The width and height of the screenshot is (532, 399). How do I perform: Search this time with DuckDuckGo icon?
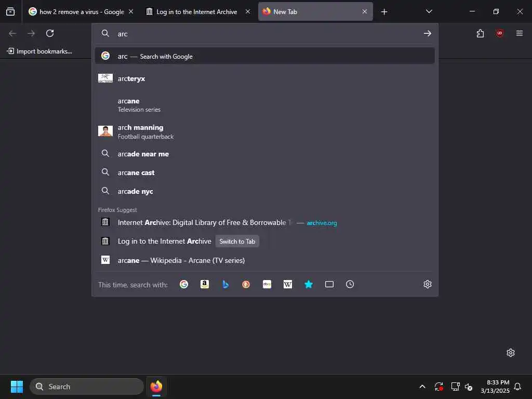[246, 284]
